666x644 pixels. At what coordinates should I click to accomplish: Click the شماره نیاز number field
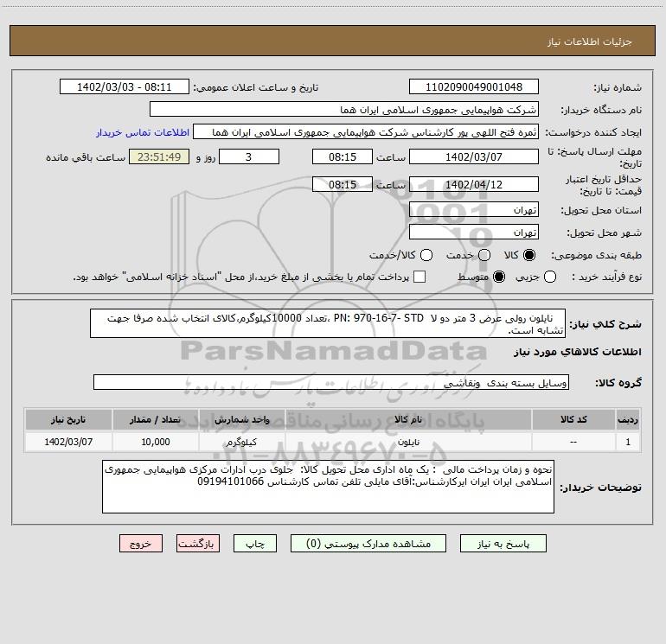[473, 87]
